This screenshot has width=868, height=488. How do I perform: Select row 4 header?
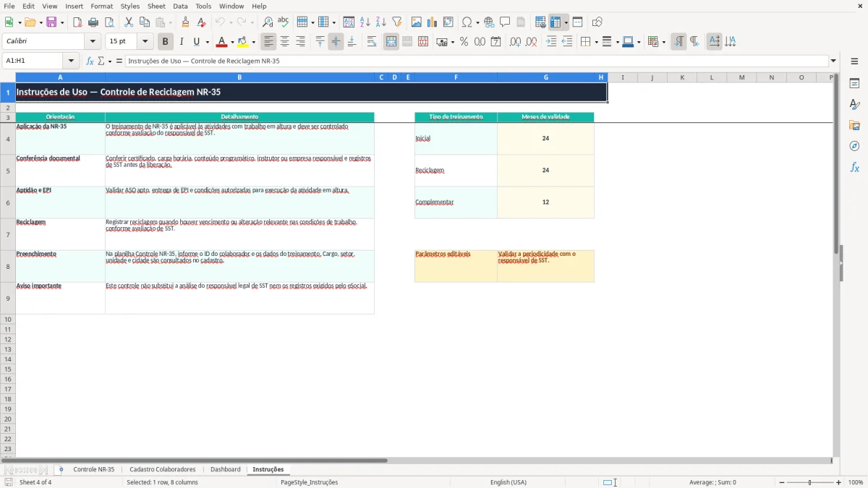coord(7,138)
